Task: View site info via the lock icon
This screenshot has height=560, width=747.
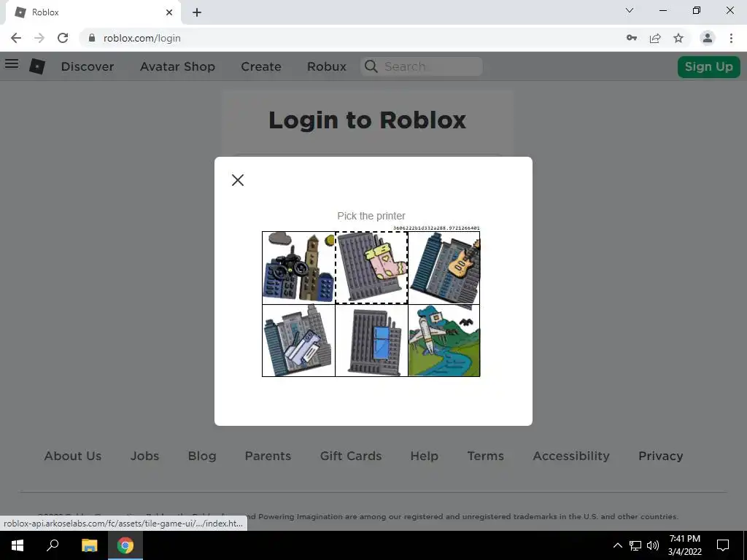Action: tap(92, 38)
